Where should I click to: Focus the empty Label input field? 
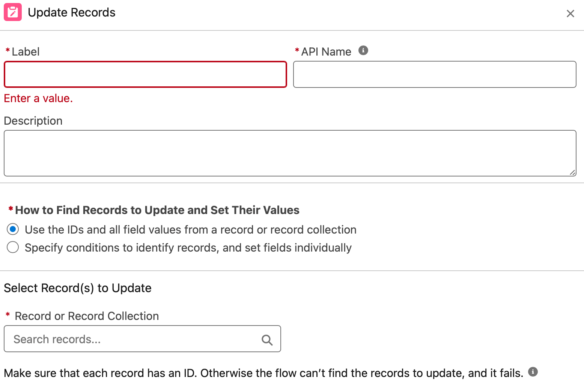(x=145, y=74)
